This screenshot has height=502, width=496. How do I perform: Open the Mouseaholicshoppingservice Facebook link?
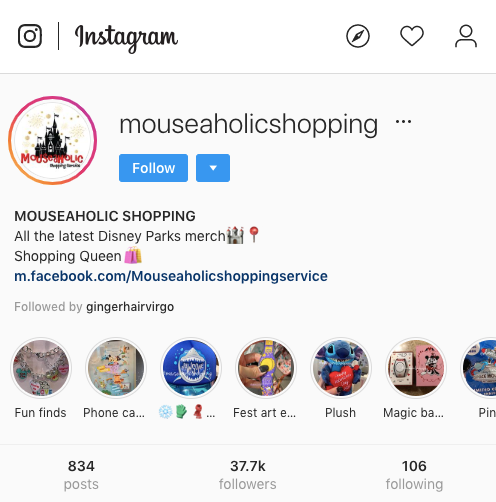[x=171, y=276]
